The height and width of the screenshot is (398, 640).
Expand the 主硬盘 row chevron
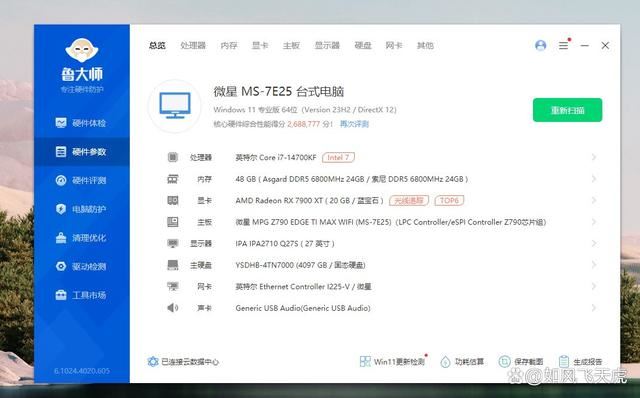tap(594, 265)
